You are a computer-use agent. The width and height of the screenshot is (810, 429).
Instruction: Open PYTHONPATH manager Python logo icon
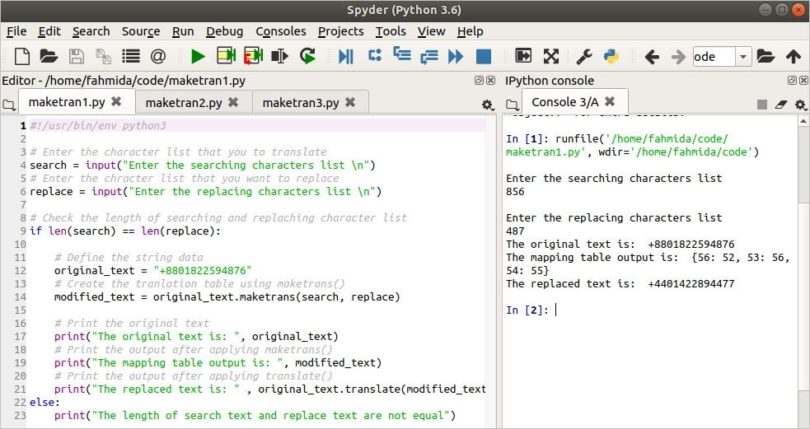click(x=611, y=56)
